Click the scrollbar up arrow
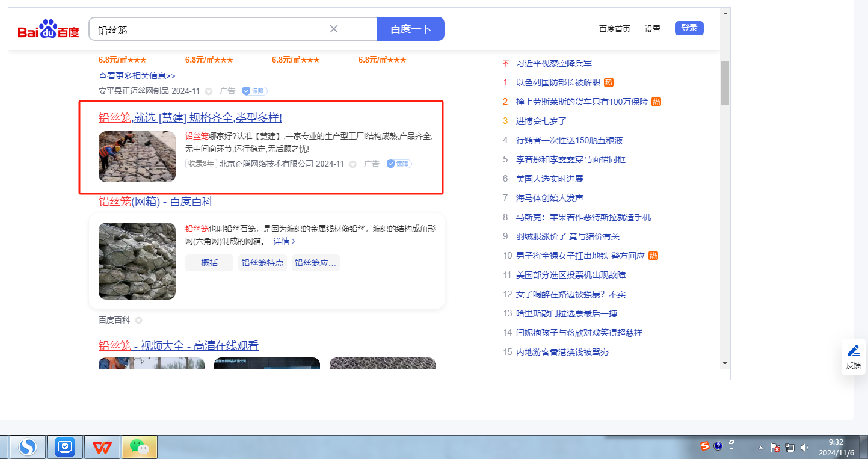Screen dimensions: 868x459 click(725, 13)
